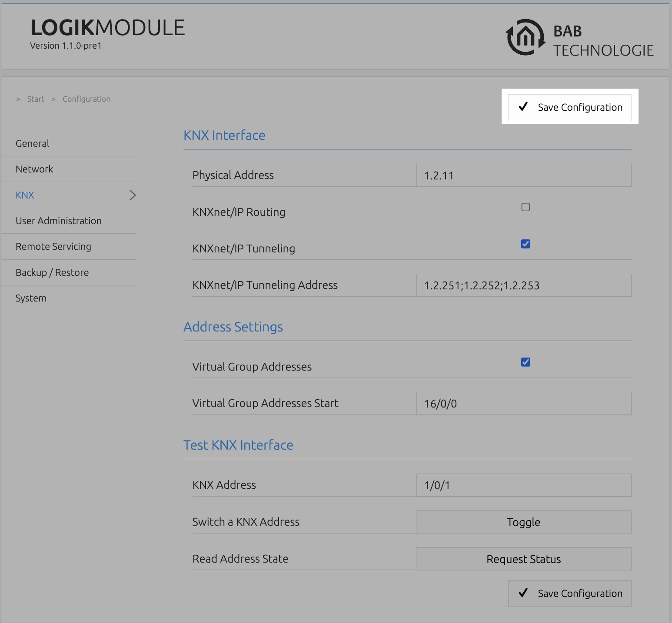Open User Administration in the sidebar
Screen dimensions: 672x623
pyautogui.click(x=59, y=221)
